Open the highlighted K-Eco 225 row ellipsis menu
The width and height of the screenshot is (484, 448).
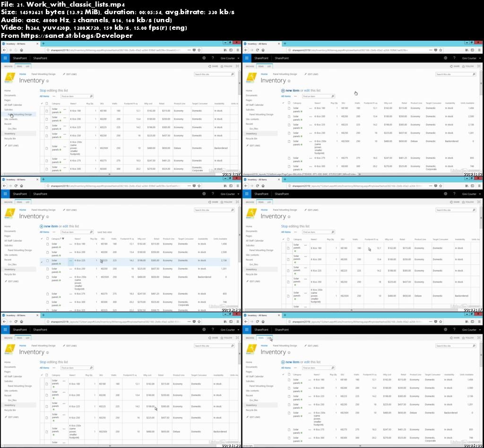pyautogui.click(x=71, y=261)
